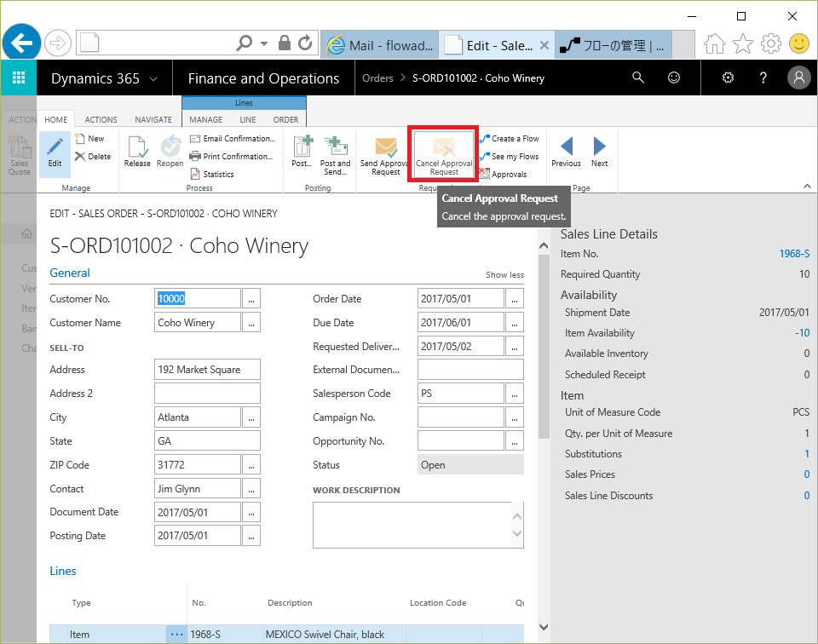818x644 pixels.
Task: Open browser Tools gear icon
Action: (770, 43)
